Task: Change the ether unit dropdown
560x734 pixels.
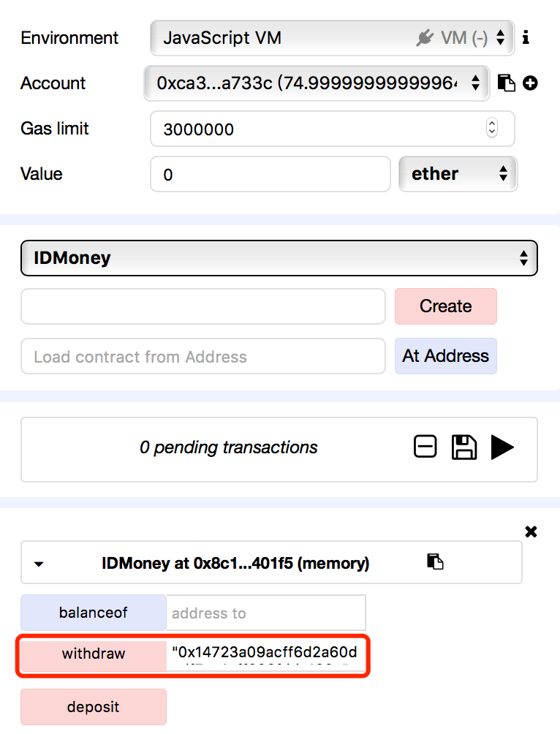Action: coord(458,174)
